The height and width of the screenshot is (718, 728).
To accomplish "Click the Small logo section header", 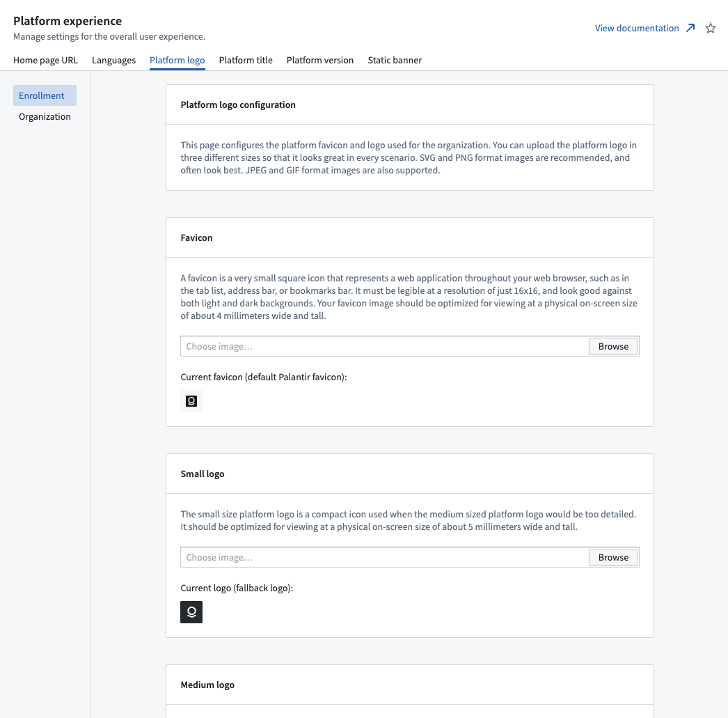I will point(202,474).
